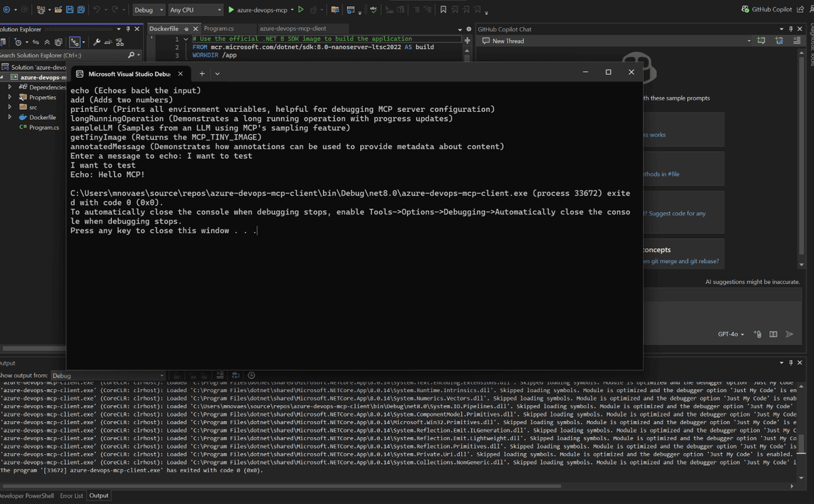Click the search magnifier in Solution Explorer
Screen dimensions: 814x504
[131, 55]
